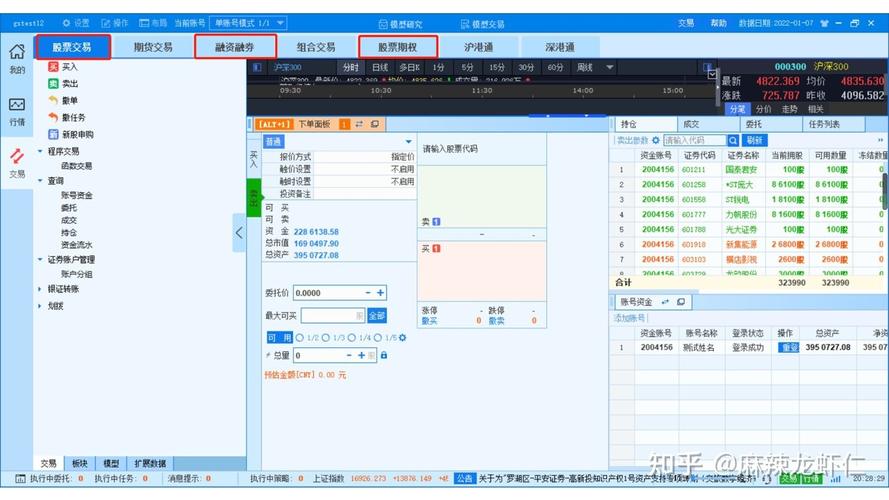Image resolution: width=889 pixels, height=500 pixels.
Task: Click the 执行中委托 status bar icon
Action: (20, 478)
